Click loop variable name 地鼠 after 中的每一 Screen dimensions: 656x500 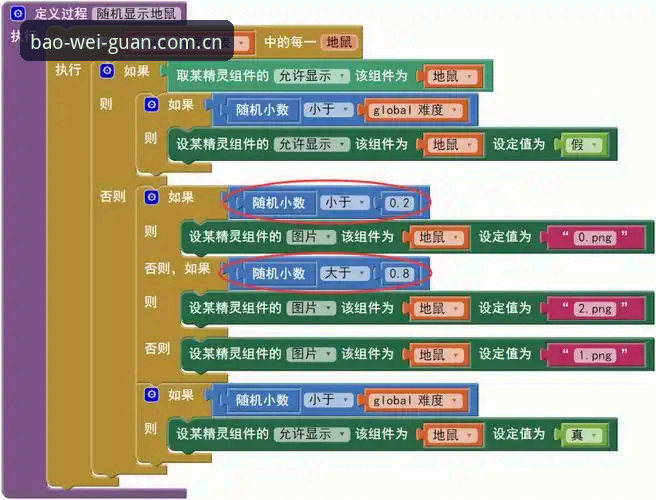click(x=339, y=42)
